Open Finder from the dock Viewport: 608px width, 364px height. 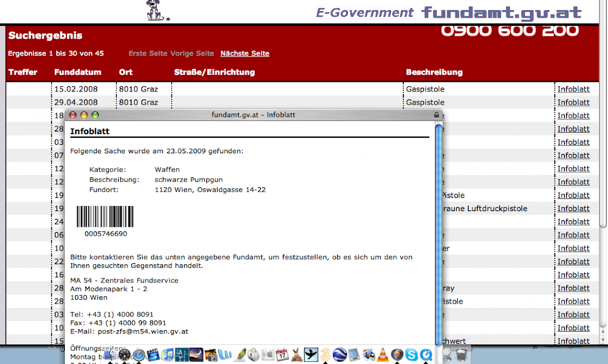(x=110, y=354)
